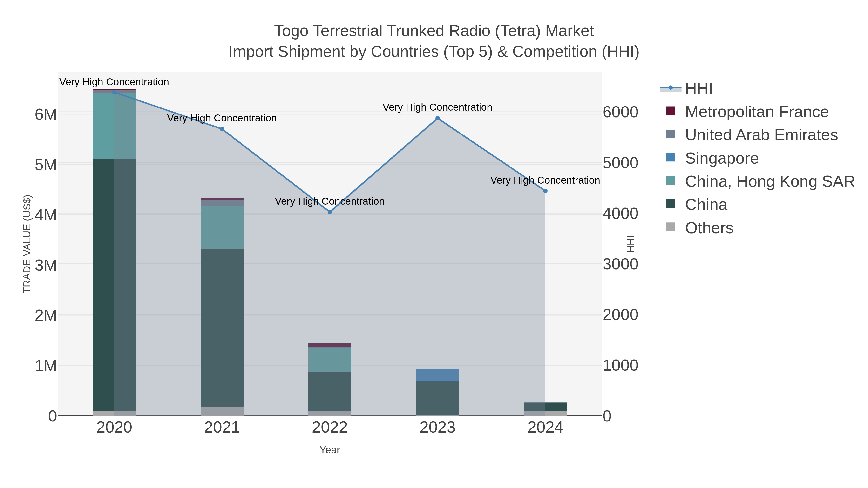
Task: Toggle China legend entry
Action: click(x=697, y=205)
